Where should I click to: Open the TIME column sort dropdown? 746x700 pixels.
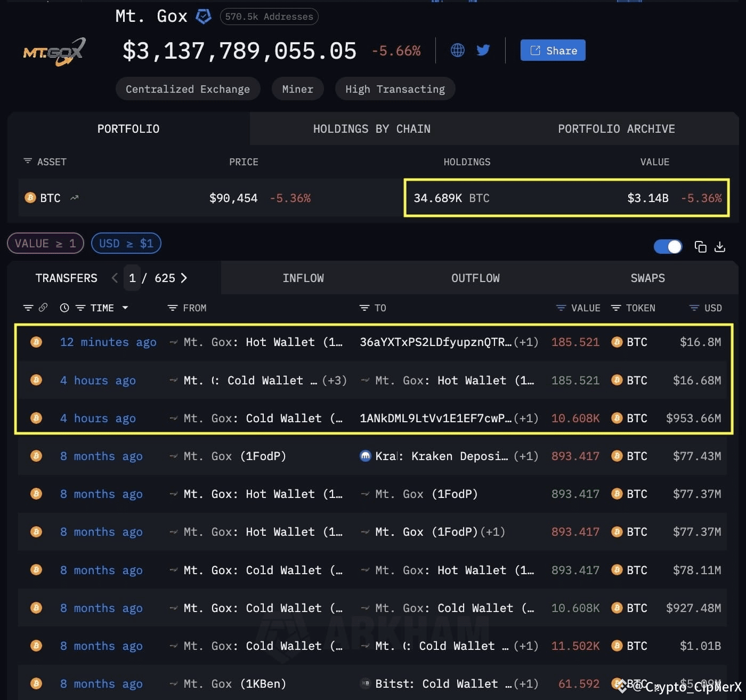click(125, 308)
